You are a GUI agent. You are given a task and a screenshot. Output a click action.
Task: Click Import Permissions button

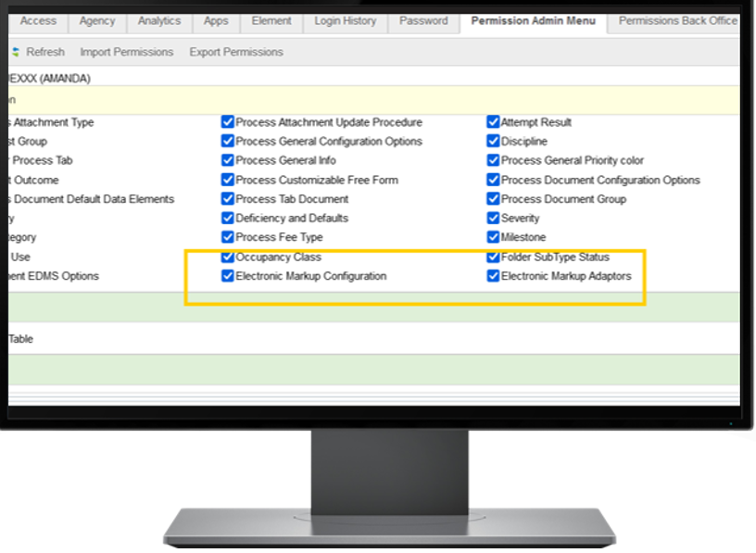pyautogui.click(x=126, y=52)
